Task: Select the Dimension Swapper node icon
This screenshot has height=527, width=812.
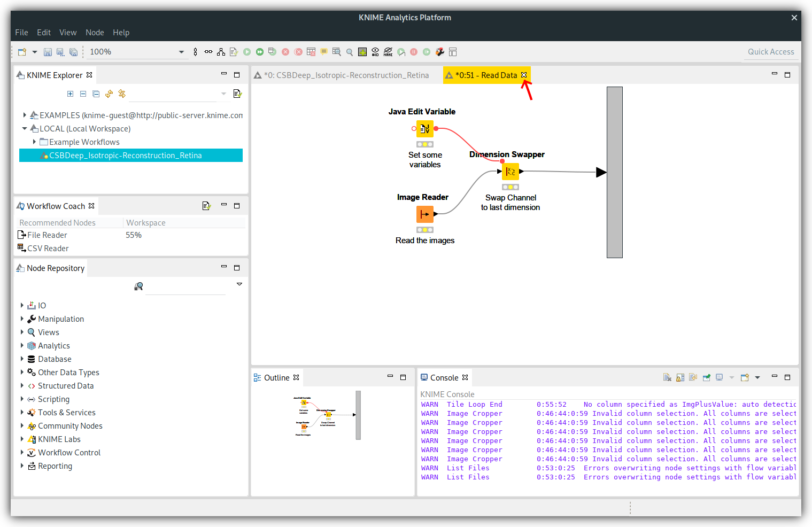Action: point(511,172)
